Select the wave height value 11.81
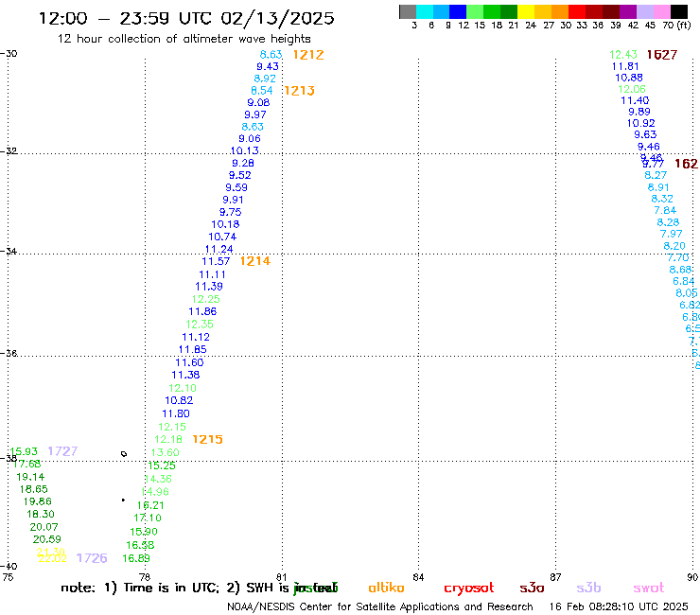 (625, 66)
